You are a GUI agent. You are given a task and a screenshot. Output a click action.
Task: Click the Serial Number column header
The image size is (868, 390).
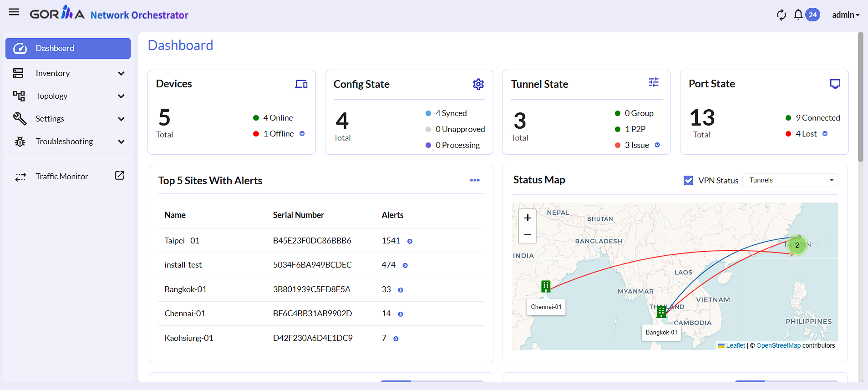click(x=299, y=215)
